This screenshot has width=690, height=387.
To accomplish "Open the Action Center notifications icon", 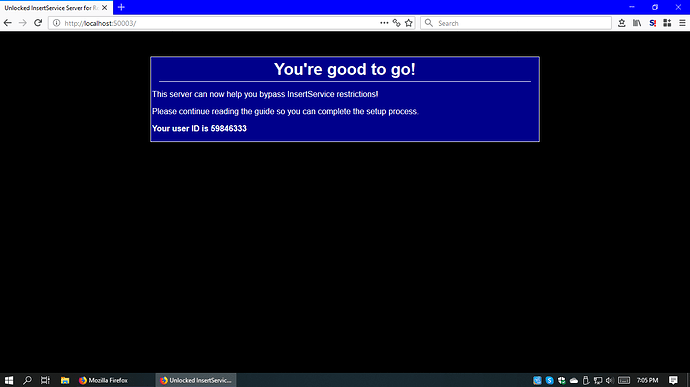I will coord(673,380).
